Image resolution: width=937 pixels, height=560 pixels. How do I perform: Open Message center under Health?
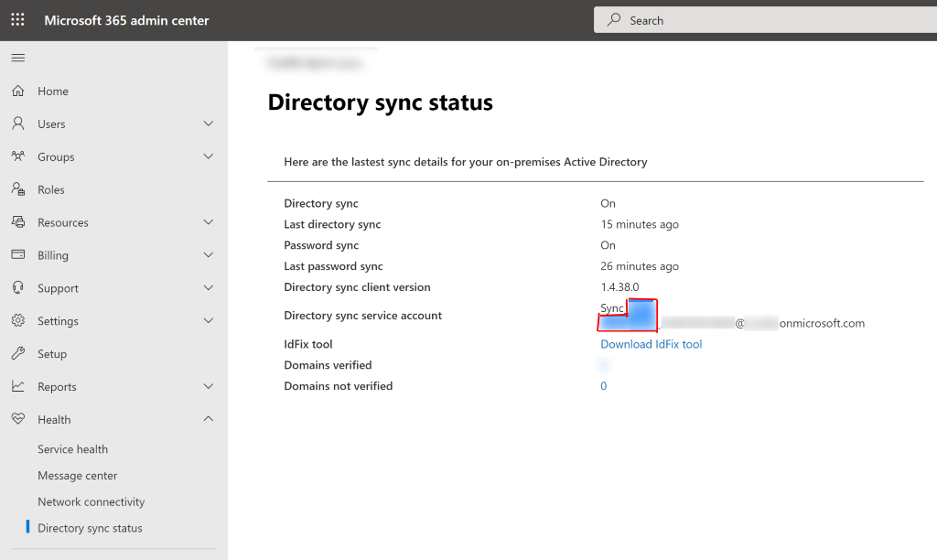[77, 475]
